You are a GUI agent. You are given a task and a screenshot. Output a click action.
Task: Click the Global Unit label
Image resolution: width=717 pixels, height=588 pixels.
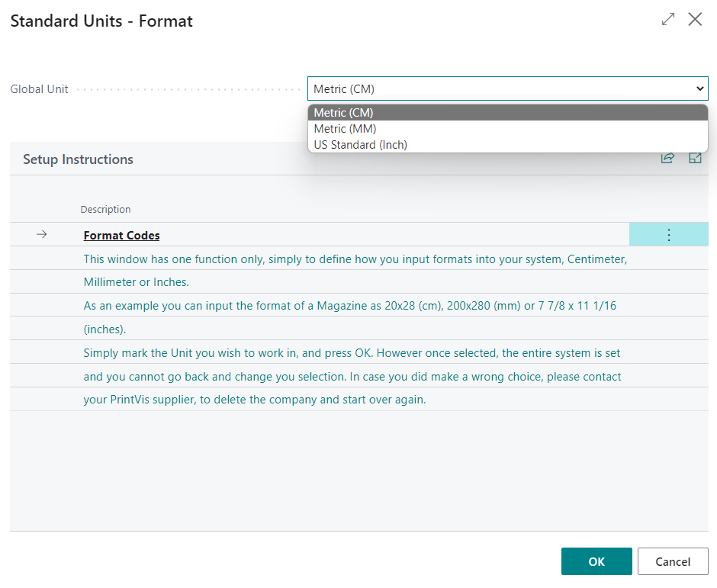[39, 88]
